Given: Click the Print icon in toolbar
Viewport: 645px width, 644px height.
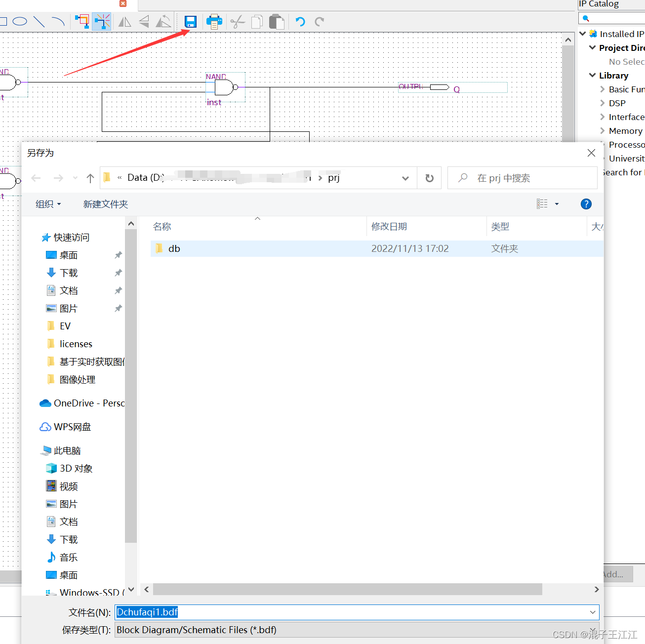Looking at the screenshot, I should tap(214, 22).
